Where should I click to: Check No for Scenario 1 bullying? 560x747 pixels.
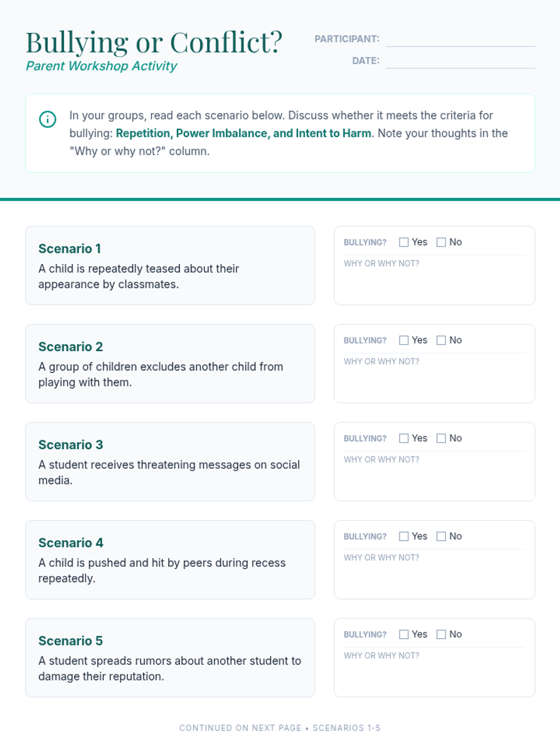441,242
